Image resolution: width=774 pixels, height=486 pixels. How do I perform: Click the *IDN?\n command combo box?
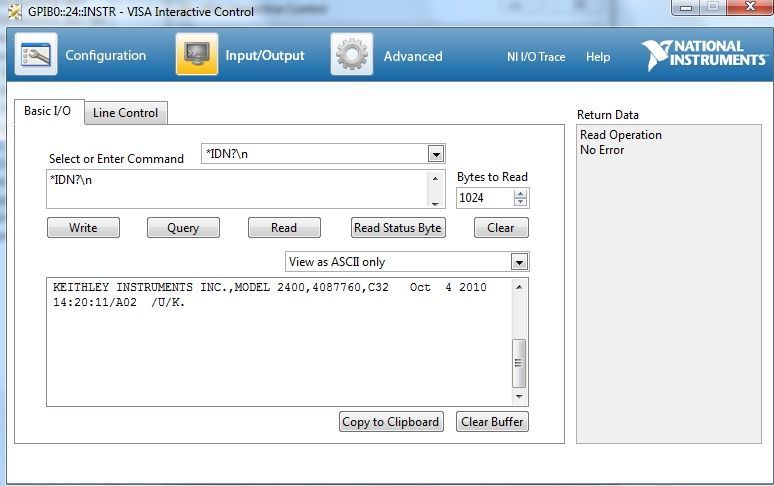323,154
